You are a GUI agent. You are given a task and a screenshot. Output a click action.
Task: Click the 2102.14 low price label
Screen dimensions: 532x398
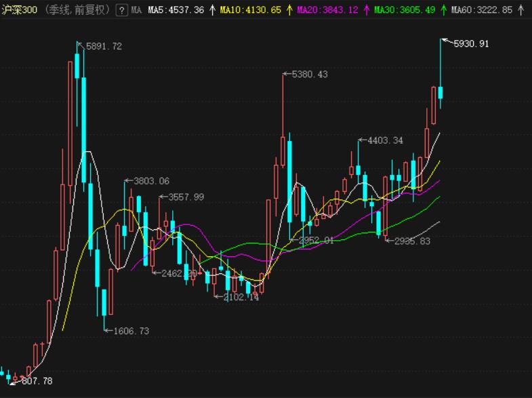(x=241, y=298)
